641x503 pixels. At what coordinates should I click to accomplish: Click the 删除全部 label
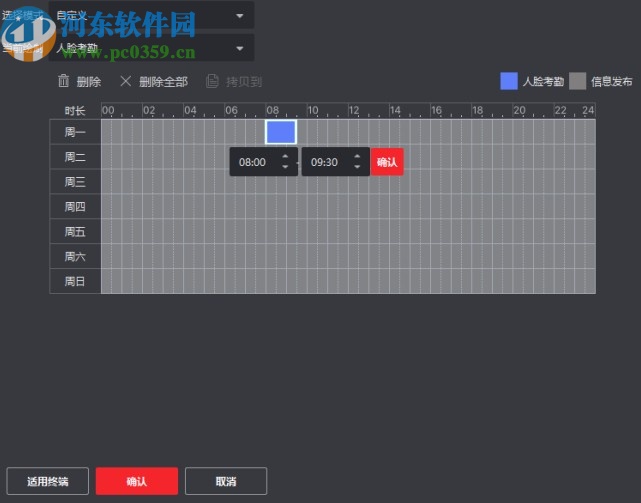pos(164,82)
